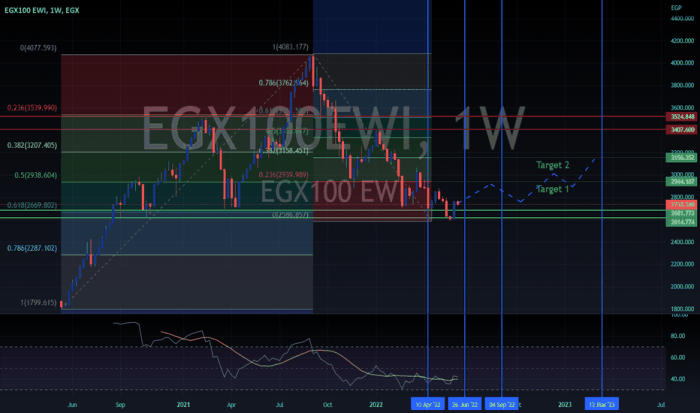
Task: Click the green 2681.773 price tag
Action: (x=681, y=213)
